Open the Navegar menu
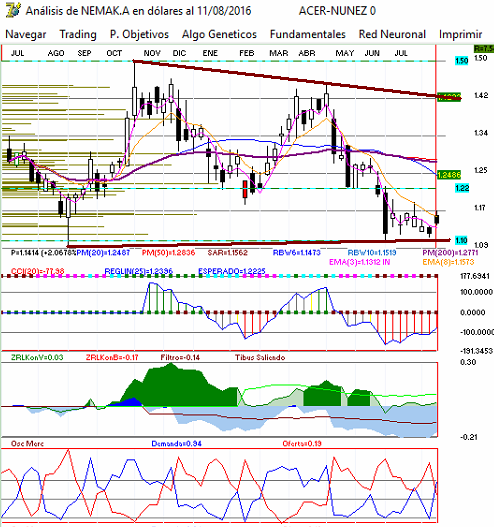Screen dimensions: 494x527 pos(26,34)
